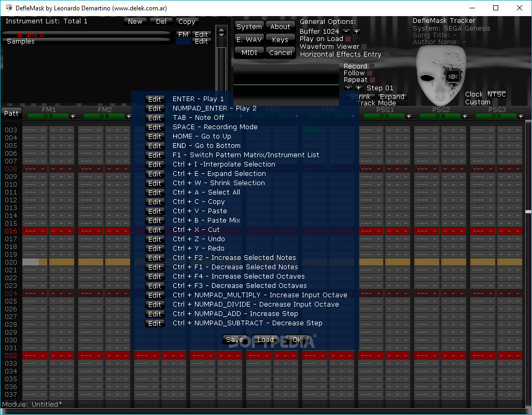Image resolution: width=532 pixels, height=415 pixels.
Task: Mute the FM1 channel ON toggle
Action: point(48,116)
